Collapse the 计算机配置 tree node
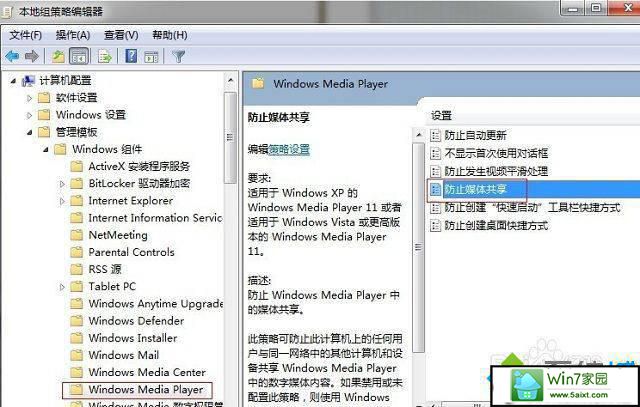The height and width of the screenshot is (407, 640). [x=13, y=81]
